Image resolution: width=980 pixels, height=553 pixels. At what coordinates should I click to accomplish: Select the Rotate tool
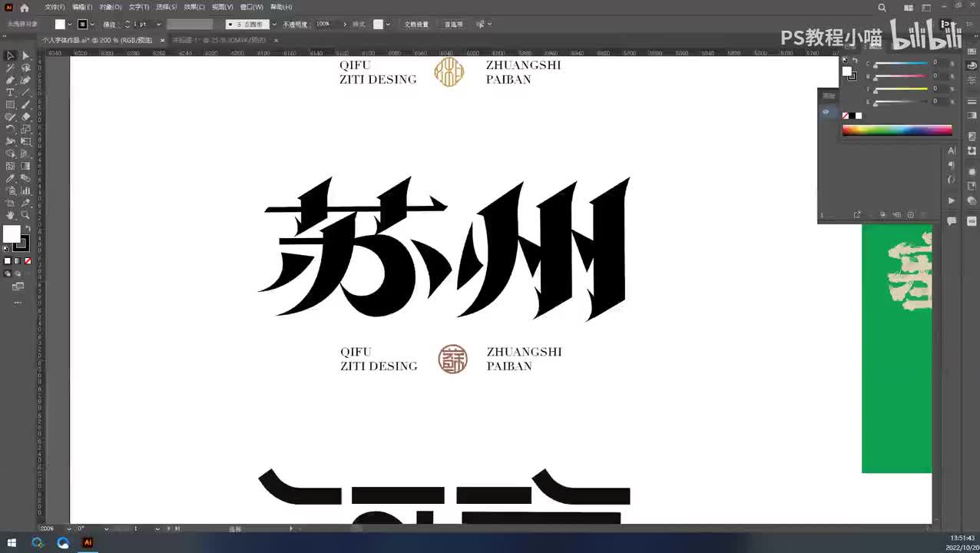pyautogui.click(x=10, y=129)
